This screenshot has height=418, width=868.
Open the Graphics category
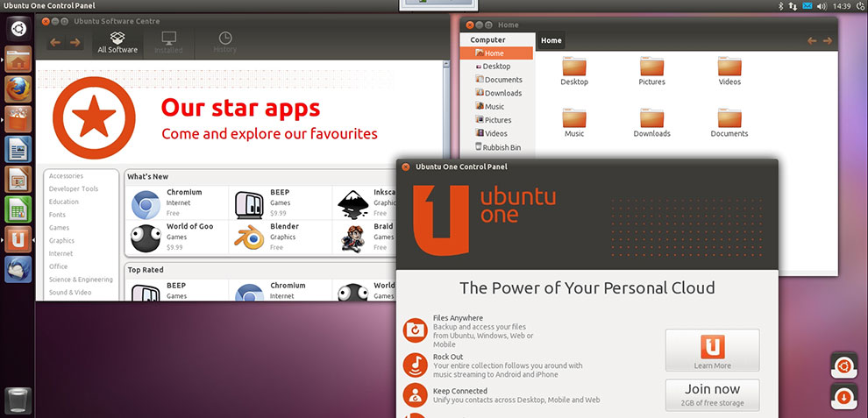61,241
